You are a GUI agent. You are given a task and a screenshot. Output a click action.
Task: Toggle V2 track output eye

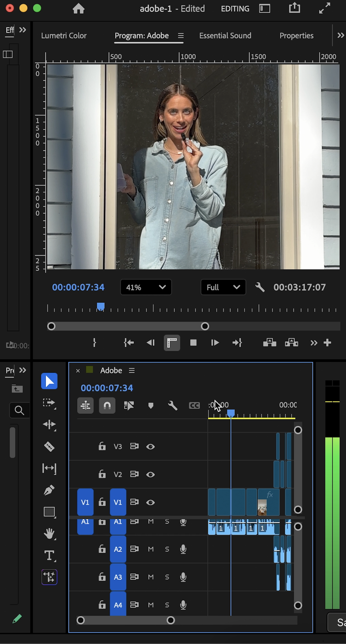[x=151, y=475]
